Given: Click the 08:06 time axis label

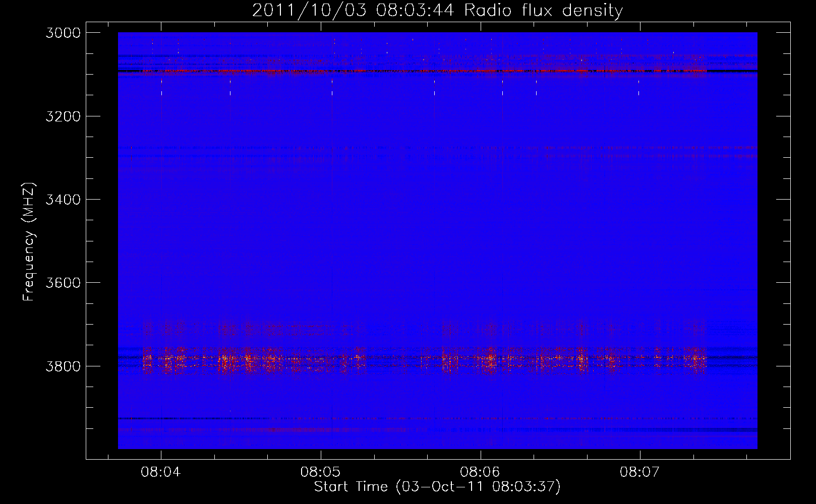Looking at the screenshot, I should (480, 472).
